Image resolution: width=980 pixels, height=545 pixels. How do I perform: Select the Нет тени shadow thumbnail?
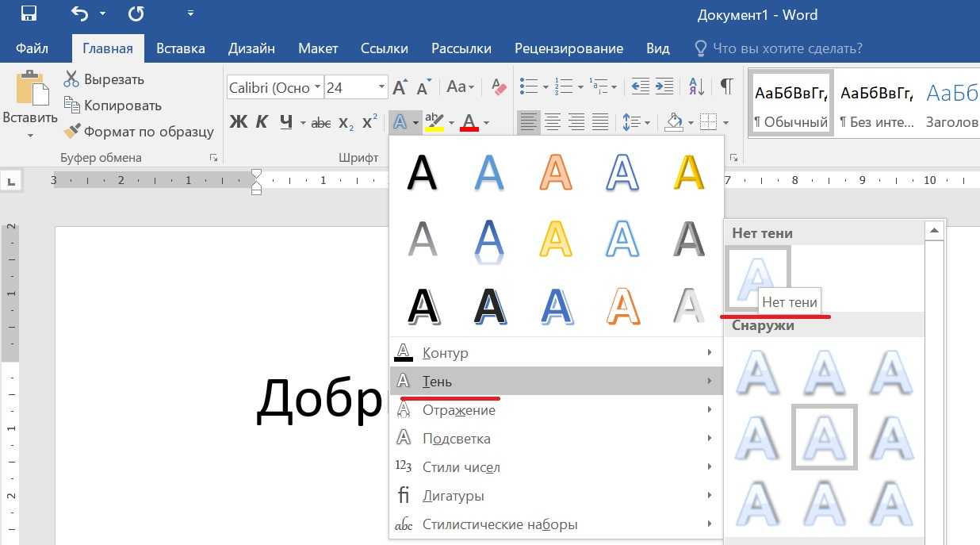point(758,278)
